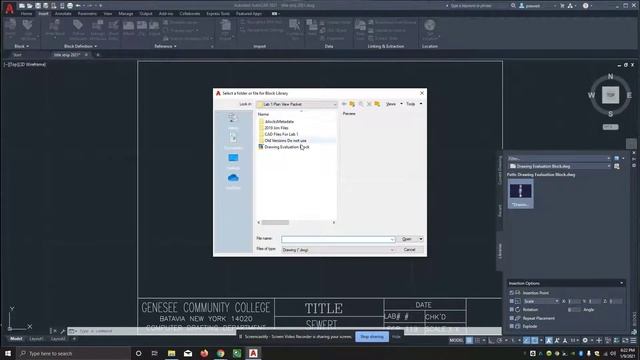Viewport: 640px width, 360px height.
Task: Expand the Drawing Evaluation Block.dwg library dropdown
Action: point(609,166)
